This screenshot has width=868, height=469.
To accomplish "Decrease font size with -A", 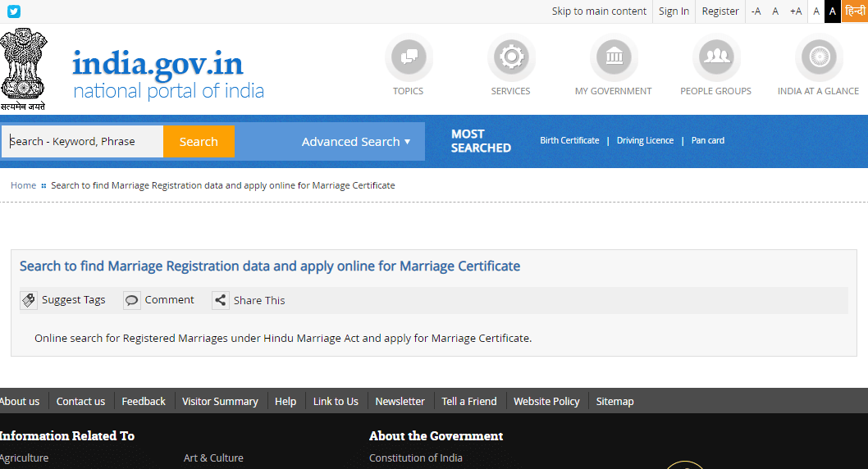I will (756, 11).
